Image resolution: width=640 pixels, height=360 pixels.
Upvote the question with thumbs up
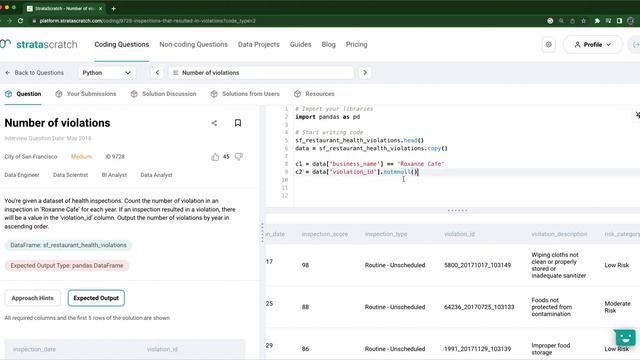215,157
